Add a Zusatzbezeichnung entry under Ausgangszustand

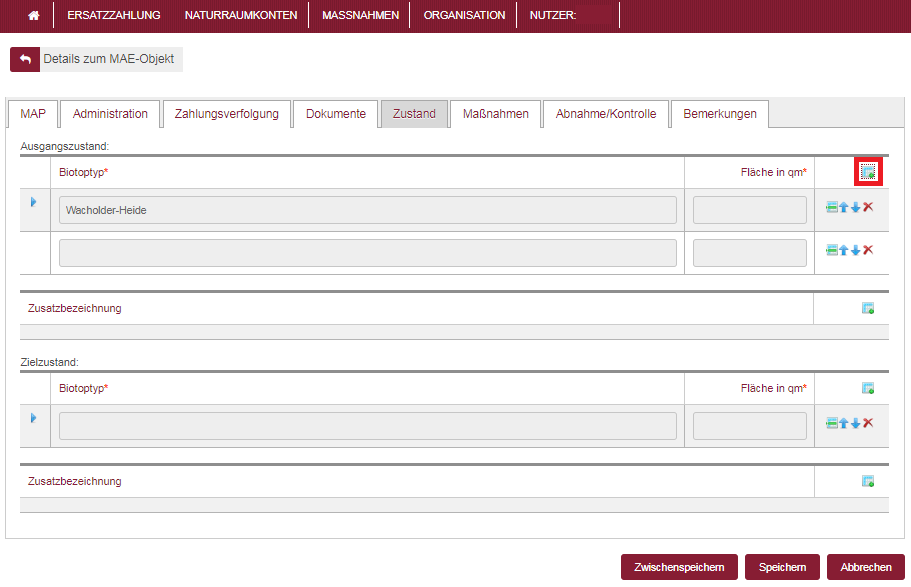[868, 308]
